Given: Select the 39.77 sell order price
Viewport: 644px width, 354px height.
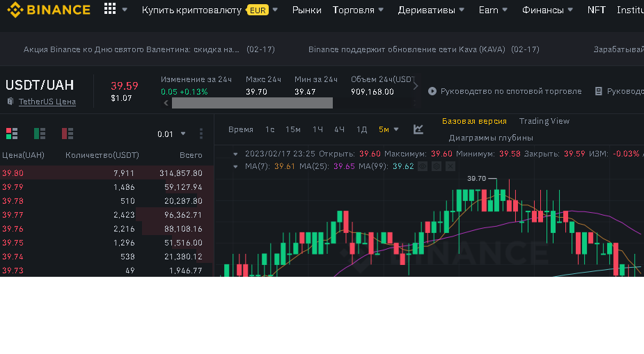Looking at the screenshot, I should pyautogui.click(x=13, y=215).
